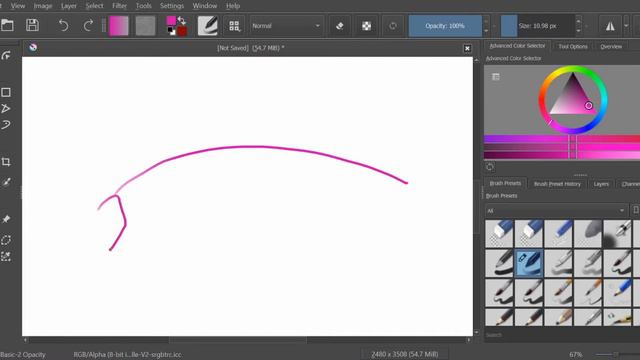Open the Select menu

coord(94,6)
